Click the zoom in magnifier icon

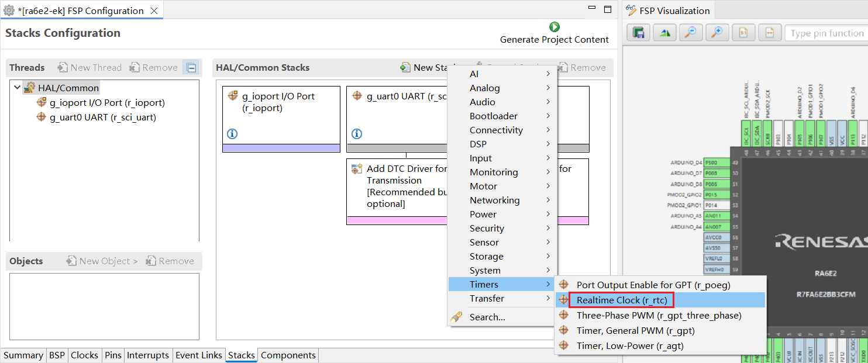(x=717, y=33)
